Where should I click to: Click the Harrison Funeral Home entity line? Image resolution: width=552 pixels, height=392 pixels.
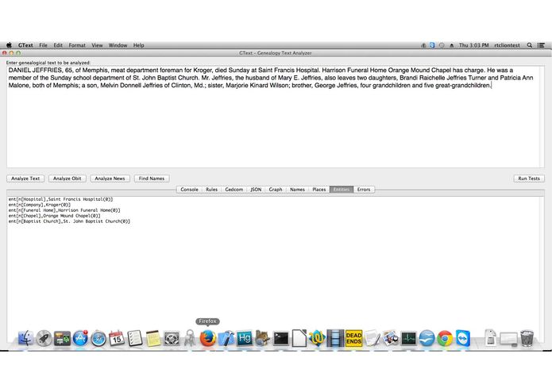64,210
